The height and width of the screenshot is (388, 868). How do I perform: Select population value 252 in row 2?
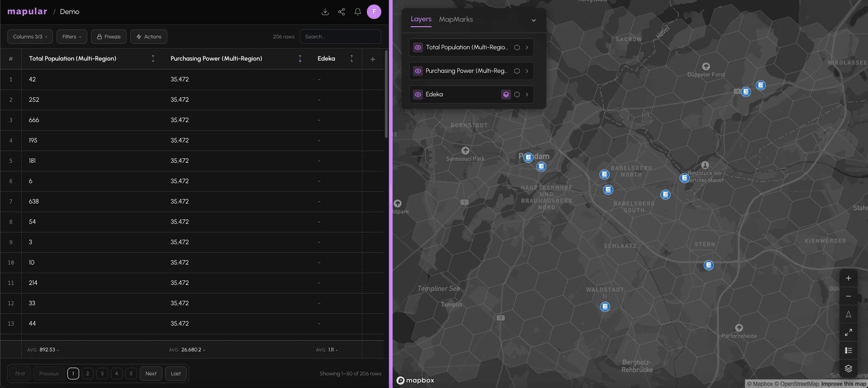click(x=34, y=99)
